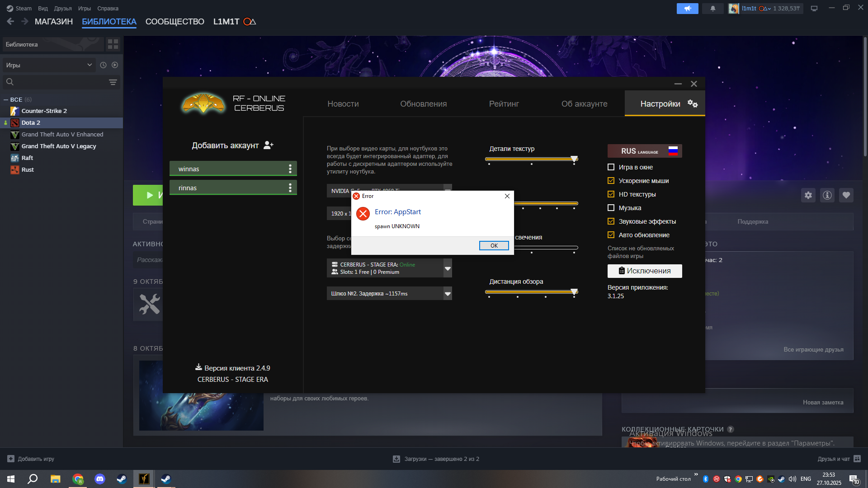This screenshot has width=868, height=488.
Task: Switch to the Рейтинг tab
Action: click(x=504, y=104)
